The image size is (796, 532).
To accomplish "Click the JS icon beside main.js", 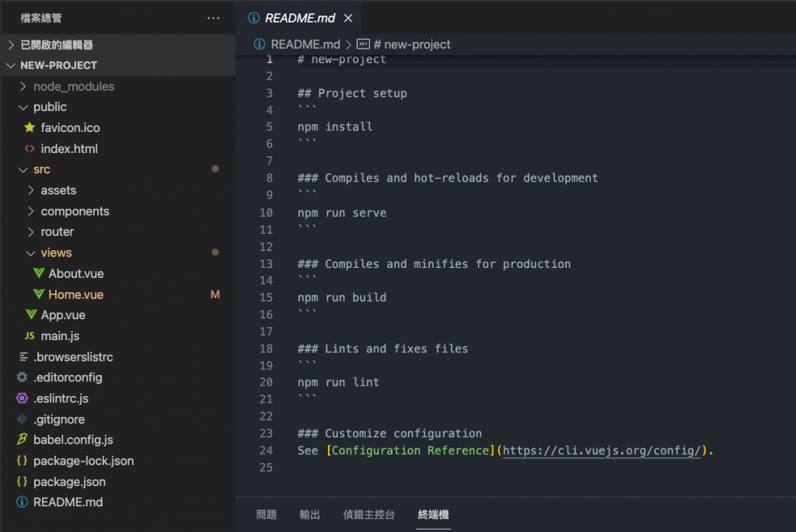I will [30, 336].
